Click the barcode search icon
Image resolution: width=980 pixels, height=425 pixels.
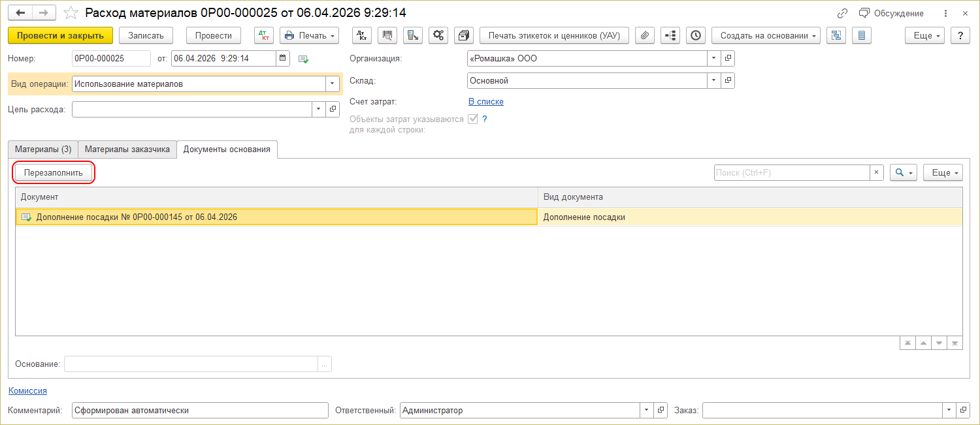(387, 35)
